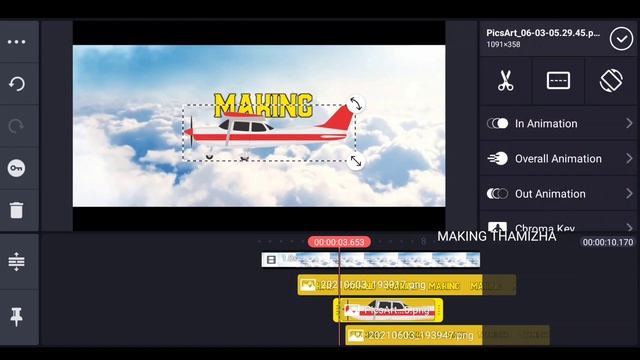Click the rotate handle on the airplane layer
The height and width of the screenshot is (360, 640).
point(356,104)
